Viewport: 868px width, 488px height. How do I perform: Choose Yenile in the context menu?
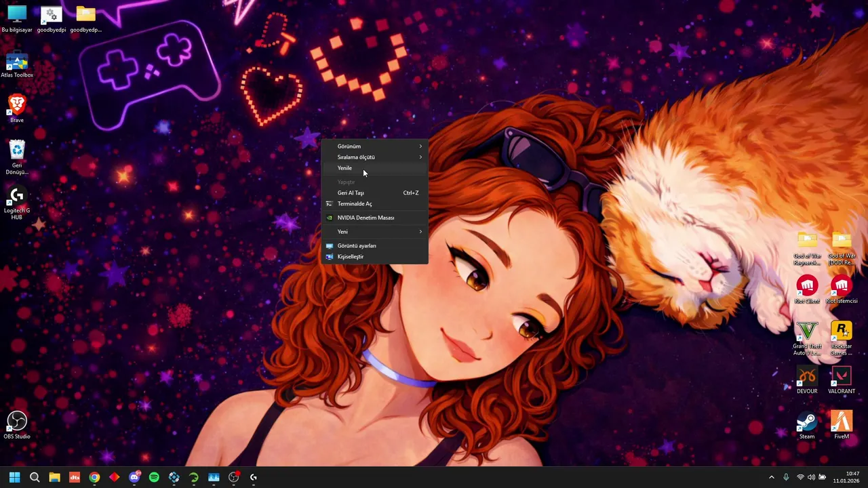[x=374, y=168]
